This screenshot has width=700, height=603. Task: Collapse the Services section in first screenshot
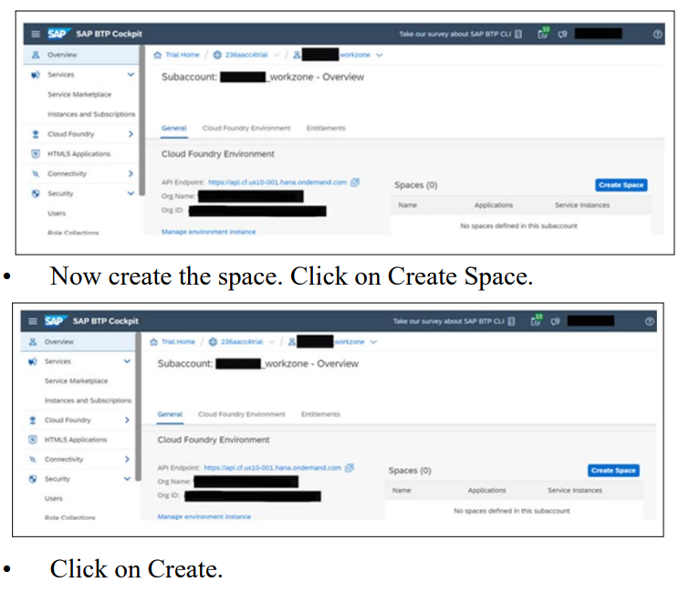coord(131,75)
